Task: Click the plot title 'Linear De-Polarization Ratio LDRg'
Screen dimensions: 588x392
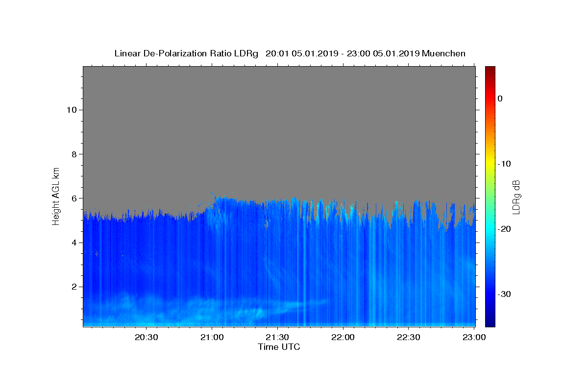Action: pyautogui.click(x=186, y=53)
